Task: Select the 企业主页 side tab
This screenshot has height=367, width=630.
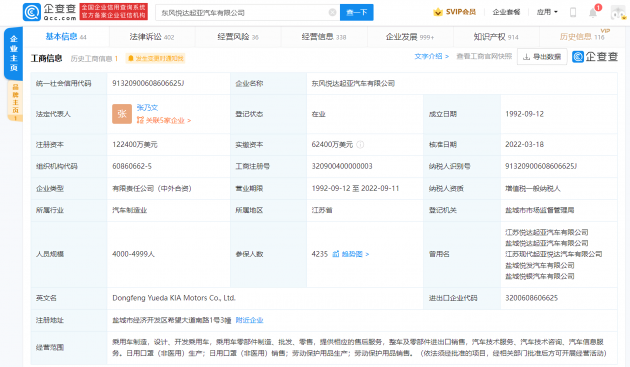Action: (14, 53)
